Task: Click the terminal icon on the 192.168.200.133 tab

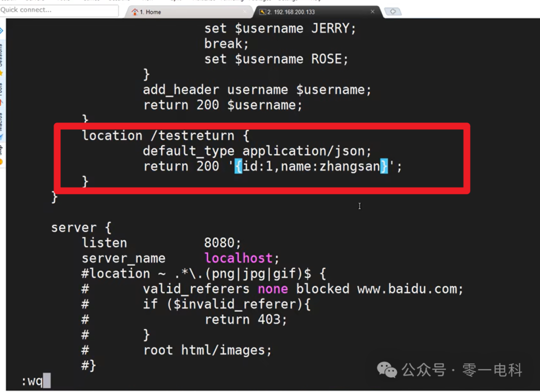Action: point(263,11)
